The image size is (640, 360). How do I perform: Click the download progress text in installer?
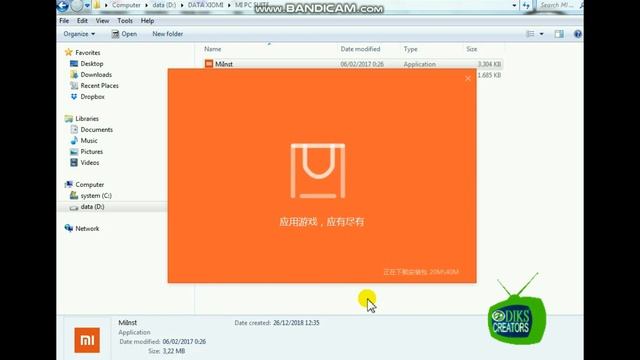[x=421, y=272]
